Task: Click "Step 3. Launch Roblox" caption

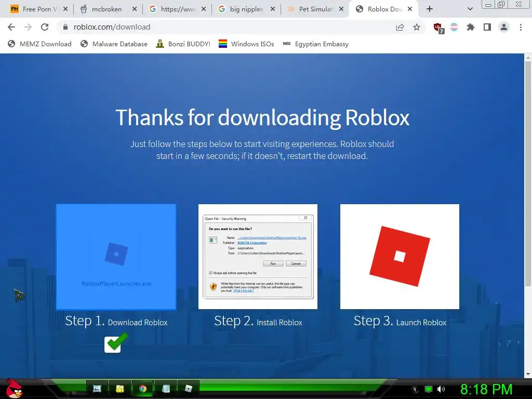Action: [x=400, y=321]
